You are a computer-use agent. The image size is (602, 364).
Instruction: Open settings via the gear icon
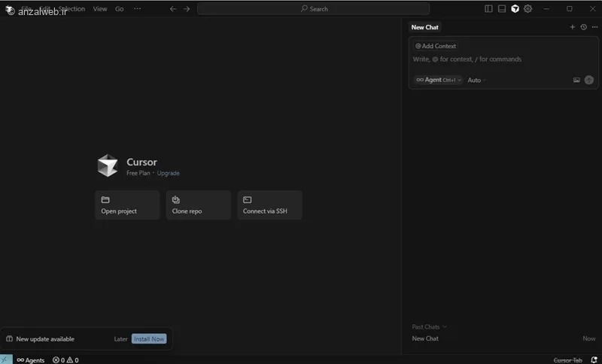(x=528, y=9)
